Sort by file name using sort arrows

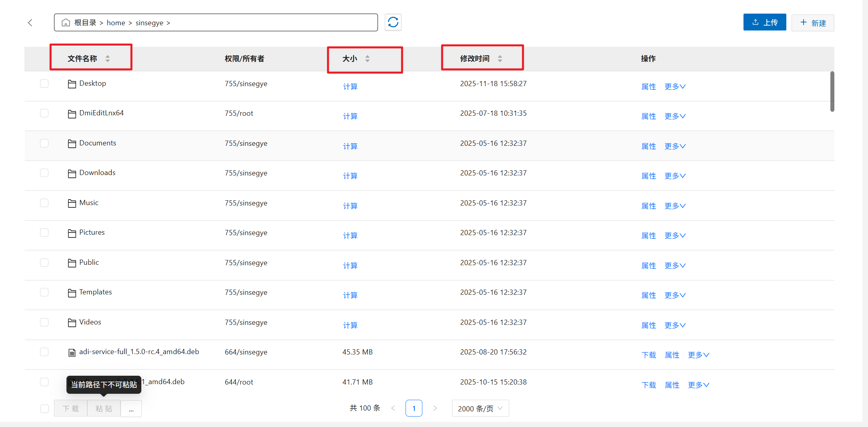[x=108, y=59]
